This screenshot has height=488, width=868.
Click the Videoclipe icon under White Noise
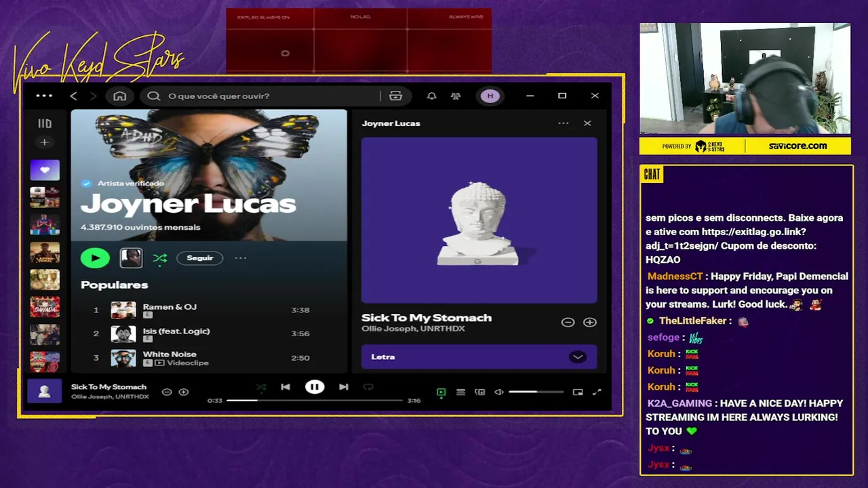coord(159,363)
